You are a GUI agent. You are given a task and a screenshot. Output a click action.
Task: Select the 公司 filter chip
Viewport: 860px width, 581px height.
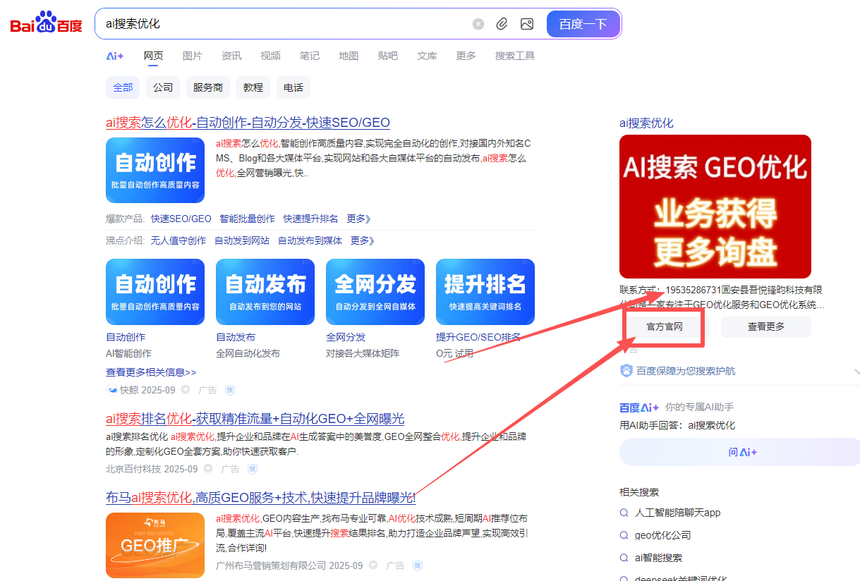point(163,87)
